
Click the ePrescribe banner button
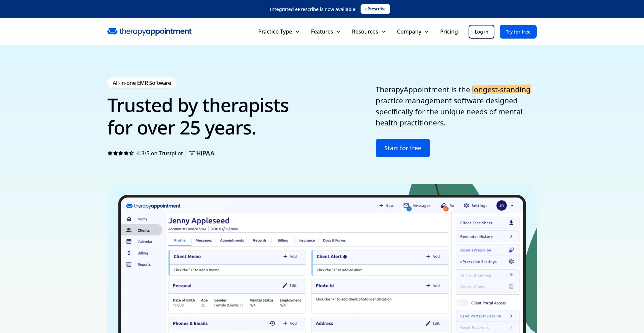pos(375,9)
